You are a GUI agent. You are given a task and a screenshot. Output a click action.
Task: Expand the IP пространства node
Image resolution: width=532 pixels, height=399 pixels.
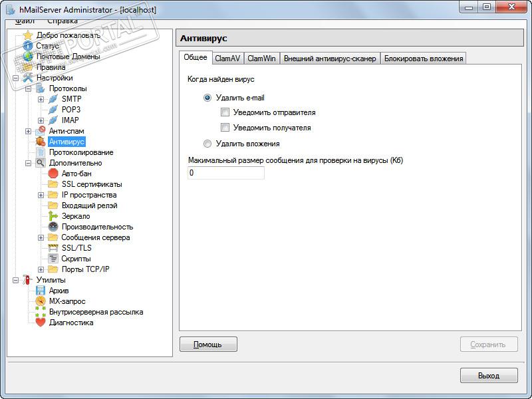pos(41,195)
